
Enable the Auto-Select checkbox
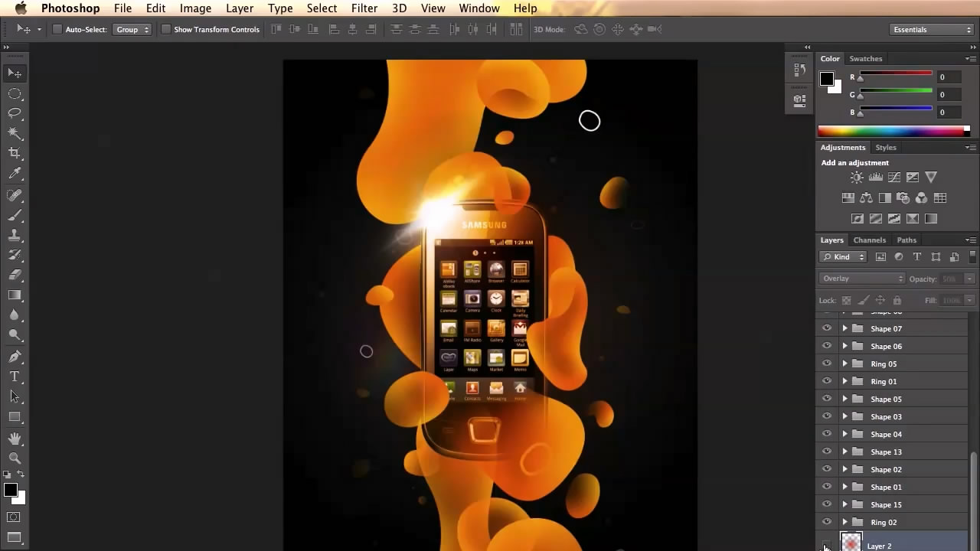click(x=57, y=30)
